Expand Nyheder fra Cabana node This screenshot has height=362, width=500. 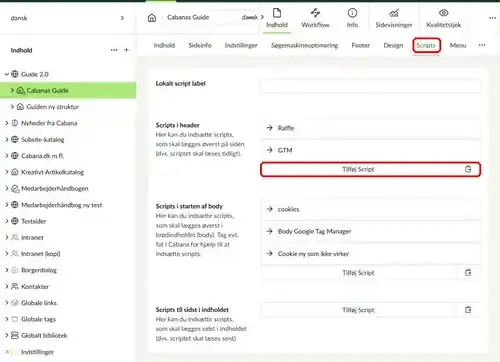(7, 123)
